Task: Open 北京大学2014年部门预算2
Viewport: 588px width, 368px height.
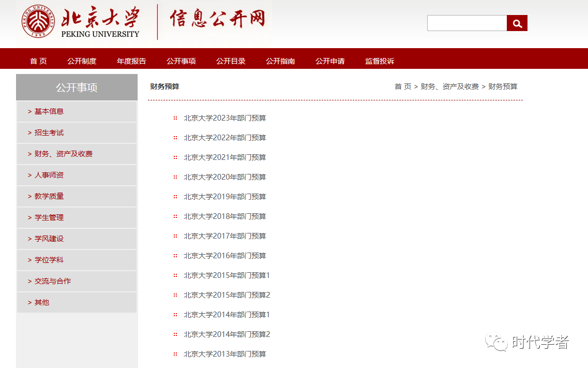Action: (227, 334)
